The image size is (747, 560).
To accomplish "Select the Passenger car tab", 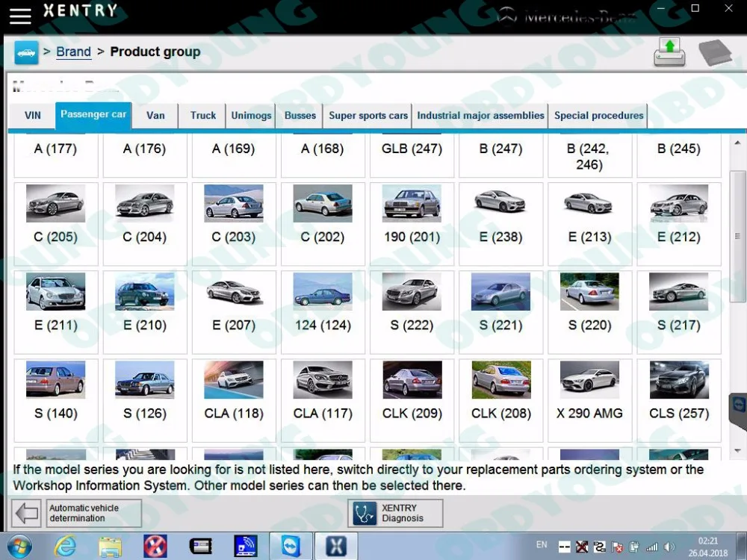I will coord(93,115).
